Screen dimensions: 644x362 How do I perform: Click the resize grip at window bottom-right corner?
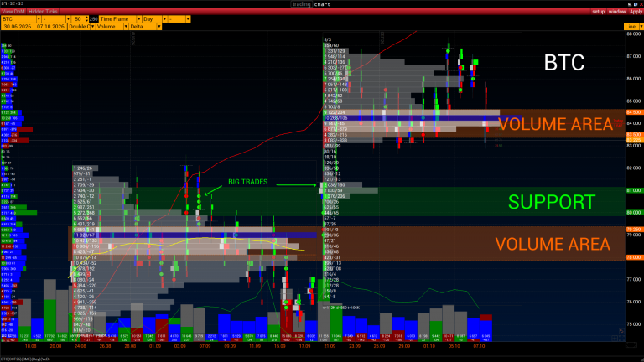point(642,360)
